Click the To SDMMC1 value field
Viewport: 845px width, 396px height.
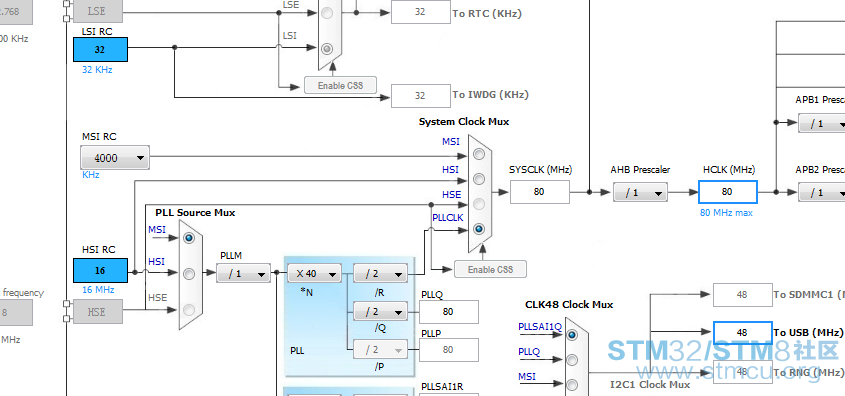click(743, 295)
